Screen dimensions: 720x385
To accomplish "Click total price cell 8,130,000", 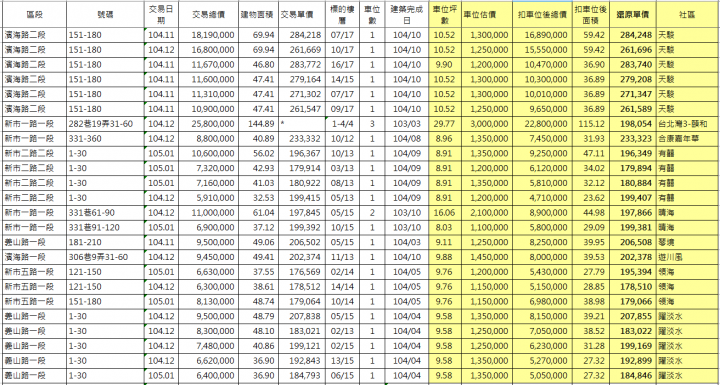I will 208,302.
